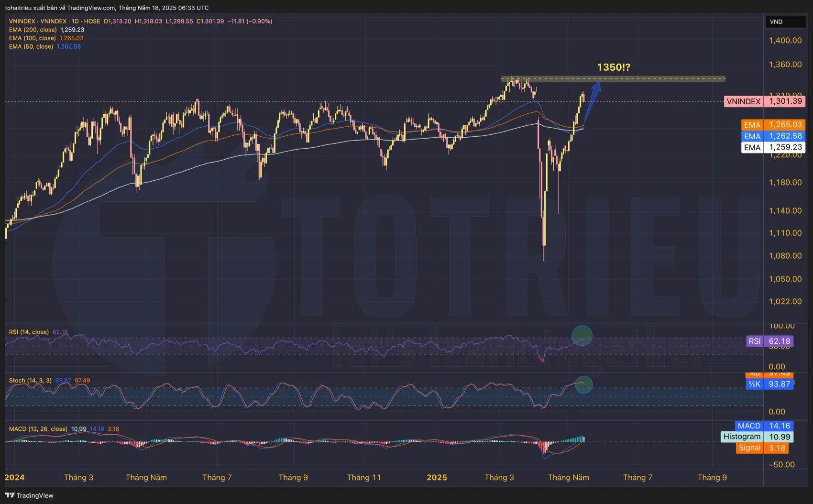Click the TradingView logo at bottom left
The height and width of the screenshot is (504, 813).
(29, 495)
